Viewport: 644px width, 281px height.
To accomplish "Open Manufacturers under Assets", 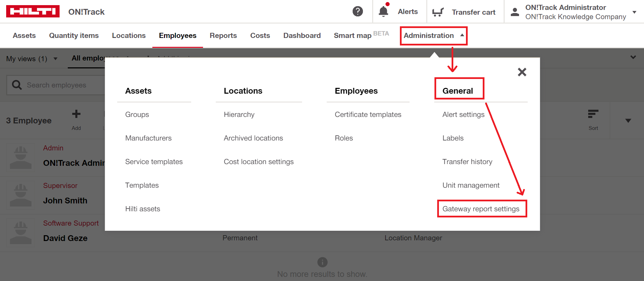I will pos(148,138).
